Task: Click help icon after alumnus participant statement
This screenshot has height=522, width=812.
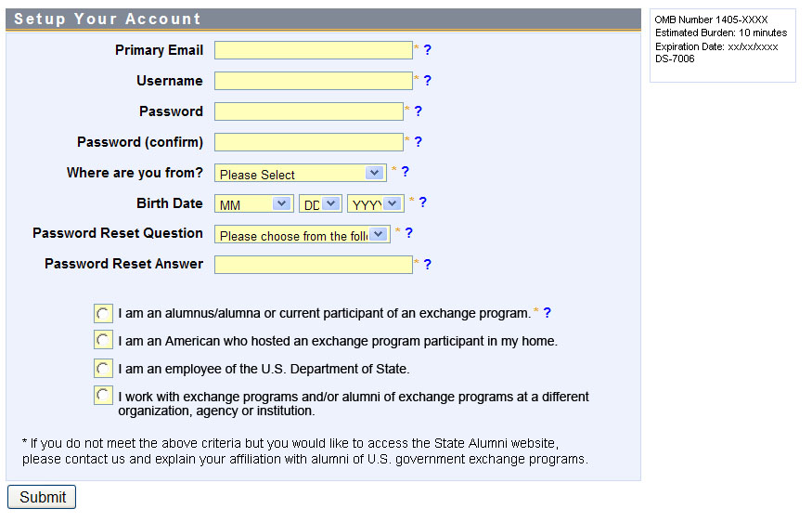Action: point(548,314)
